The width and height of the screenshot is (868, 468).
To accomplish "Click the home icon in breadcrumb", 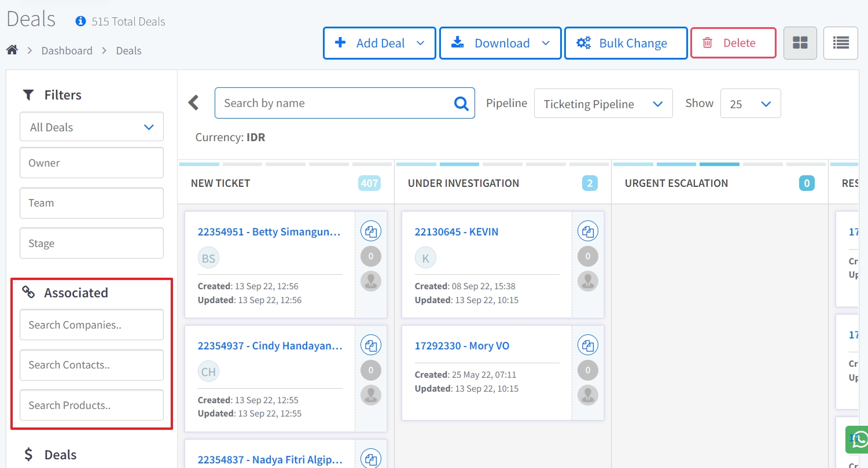I will [12, 50].
